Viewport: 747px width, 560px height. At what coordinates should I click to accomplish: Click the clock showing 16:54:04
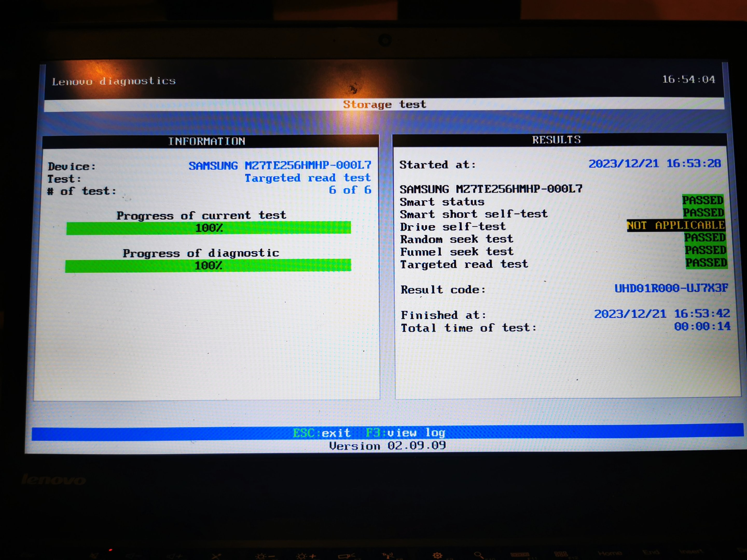tap(689, 79)
